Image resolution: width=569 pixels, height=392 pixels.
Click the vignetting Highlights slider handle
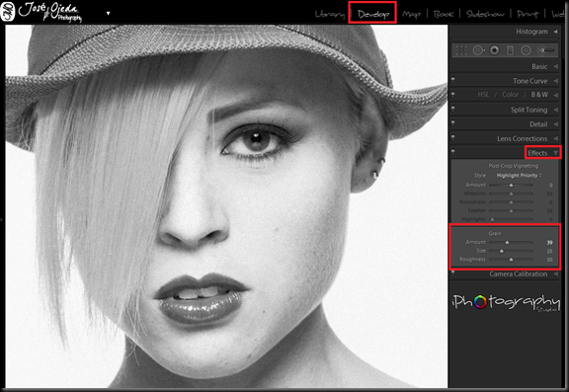tap(492, 219)
